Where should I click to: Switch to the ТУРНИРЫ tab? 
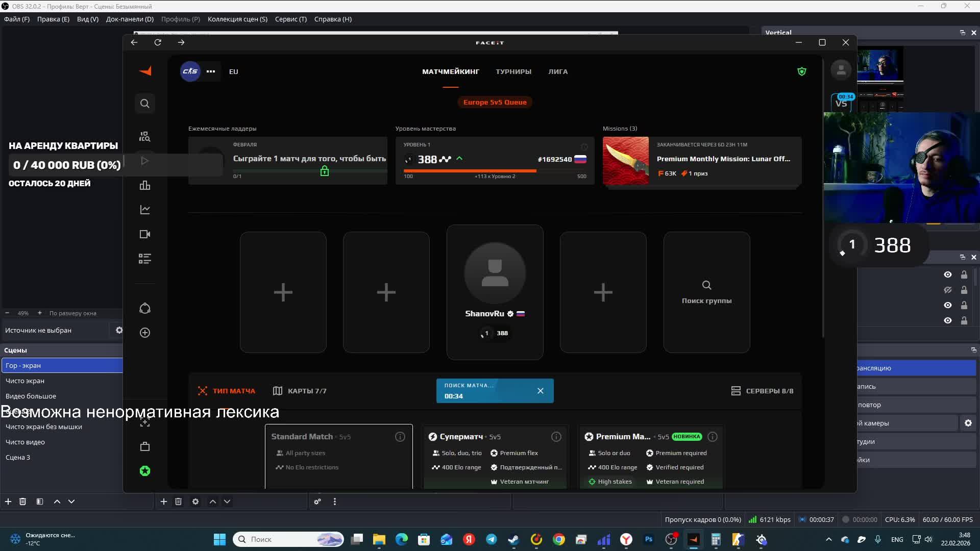coord(513,71)
